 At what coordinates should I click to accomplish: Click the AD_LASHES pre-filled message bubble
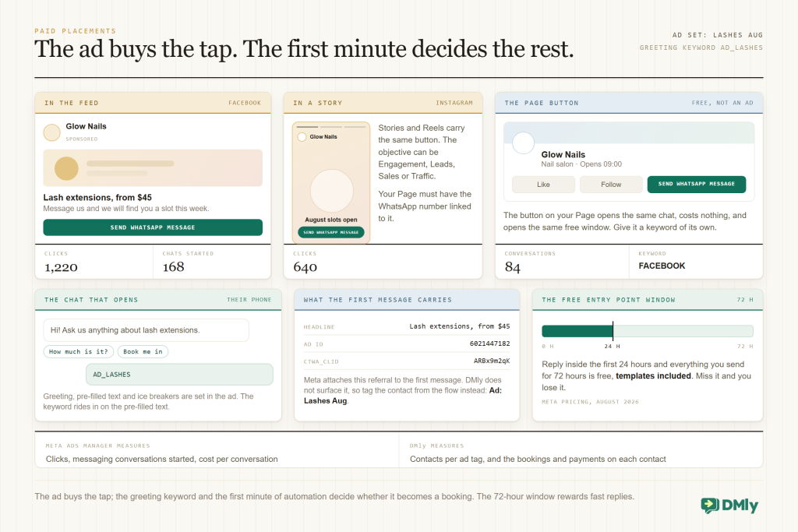tap(179, 375)
